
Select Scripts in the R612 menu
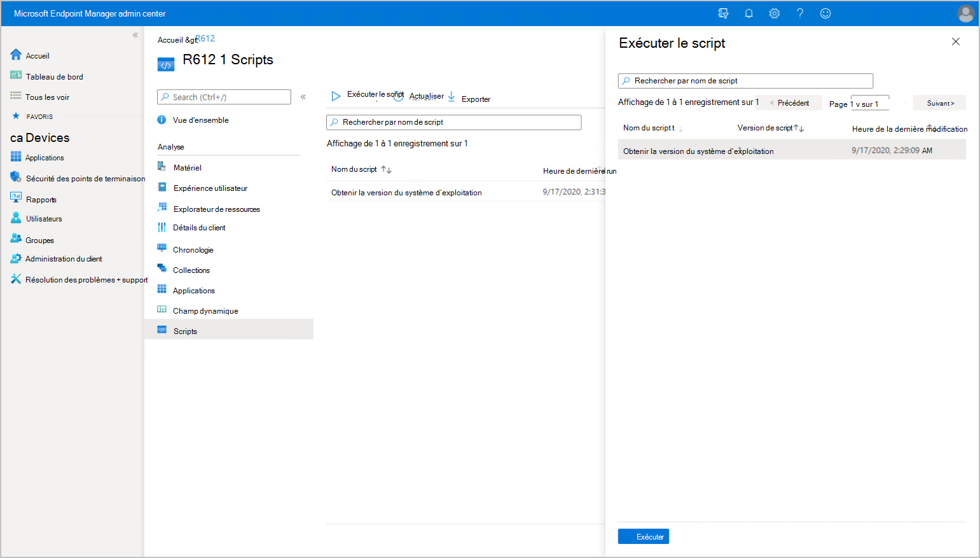229,329
